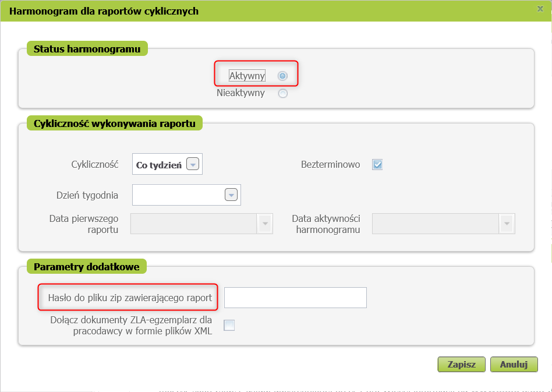
Task: Click the Data aktywności harmonogramu date field
Action: 435,224
